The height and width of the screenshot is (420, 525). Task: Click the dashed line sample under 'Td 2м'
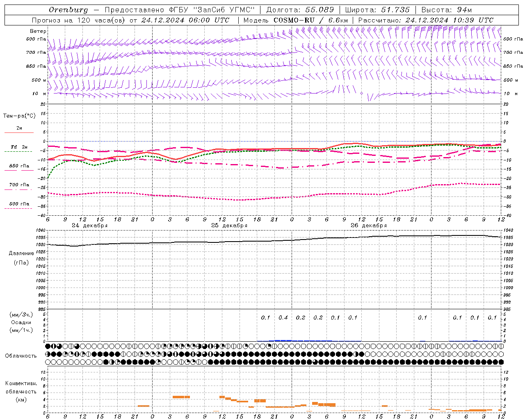[18, 151]
